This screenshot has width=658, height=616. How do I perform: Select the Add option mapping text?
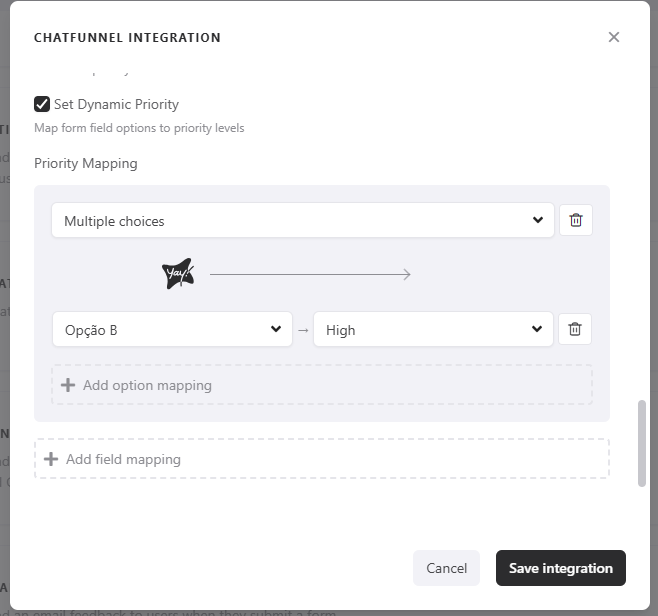click(x=147, y=385)
